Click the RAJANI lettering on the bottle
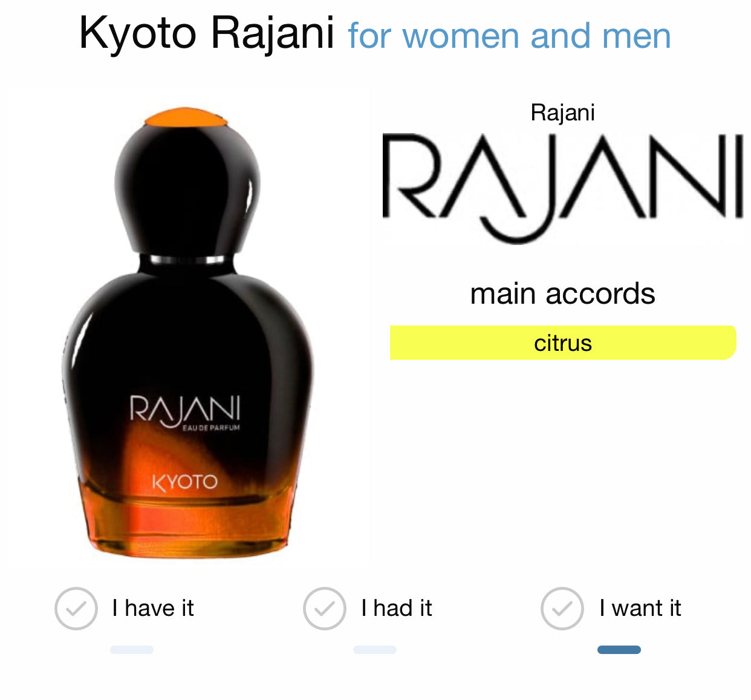 click(x=185, y=410)
